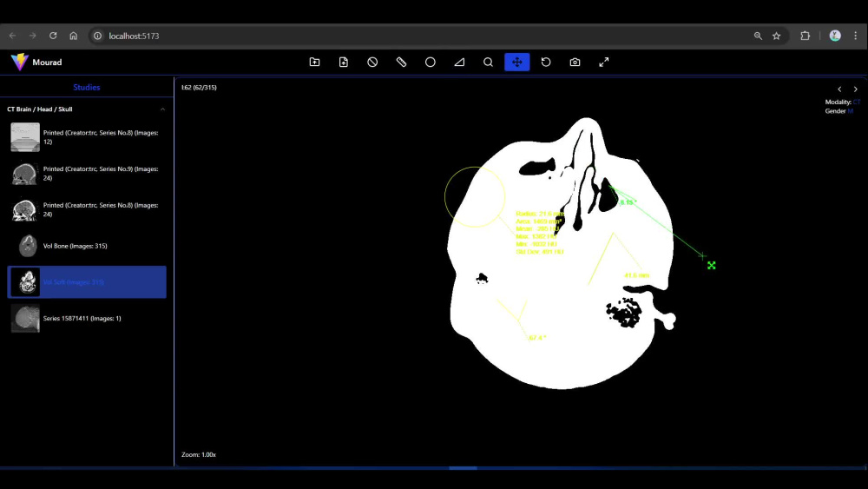Click the yellow circle ROI annotation
The width and height of the screenshot is (868, 489).
click(475, 197)
